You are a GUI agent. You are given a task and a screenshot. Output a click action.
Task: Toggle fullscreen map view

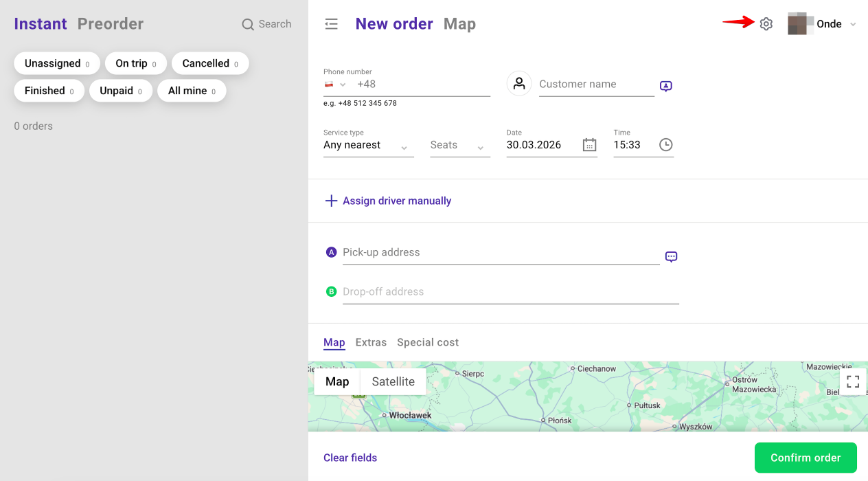[x=853, y=382]
